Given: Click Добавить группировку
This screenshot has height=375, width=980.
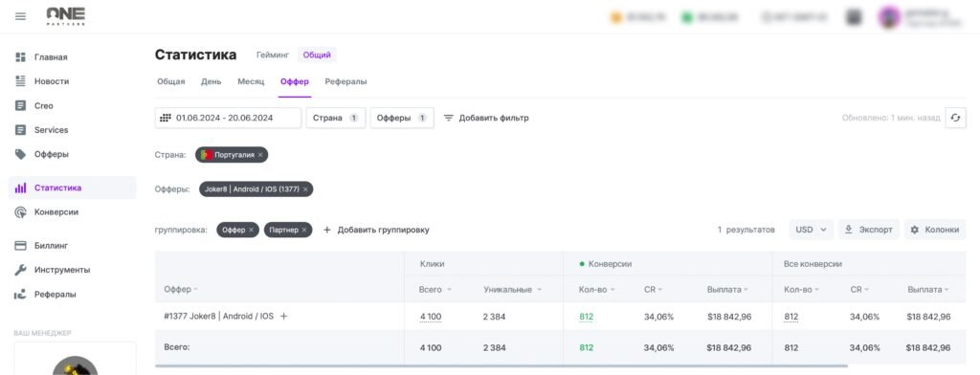Looking at the screenshot, I should point(376,230).
